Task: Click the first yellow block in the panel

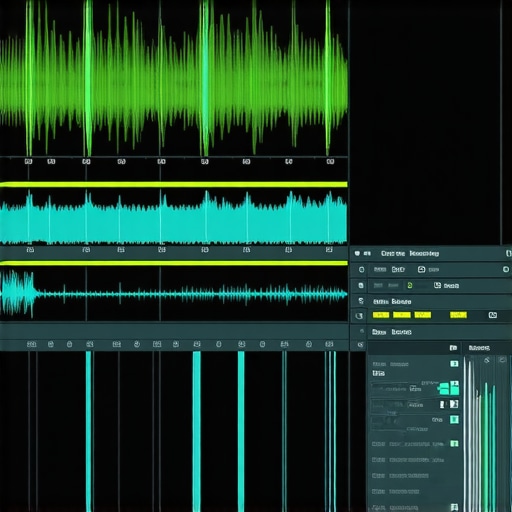Action: tap(381, 315)
